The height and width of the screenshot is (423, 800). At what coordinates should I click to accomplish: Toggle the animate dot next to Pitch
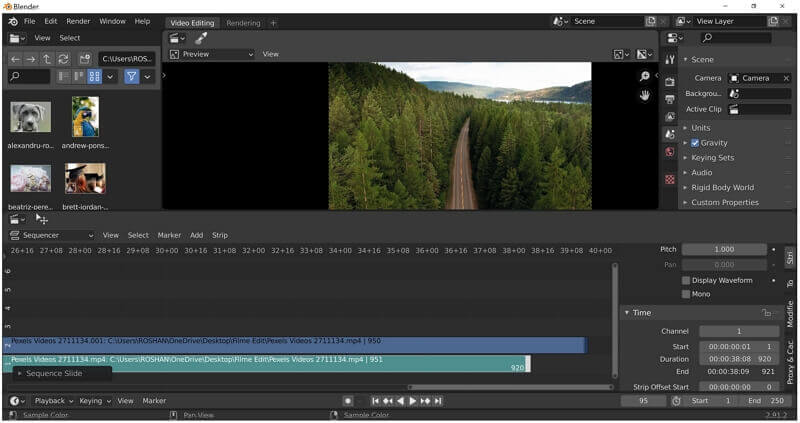pos(774,250)
